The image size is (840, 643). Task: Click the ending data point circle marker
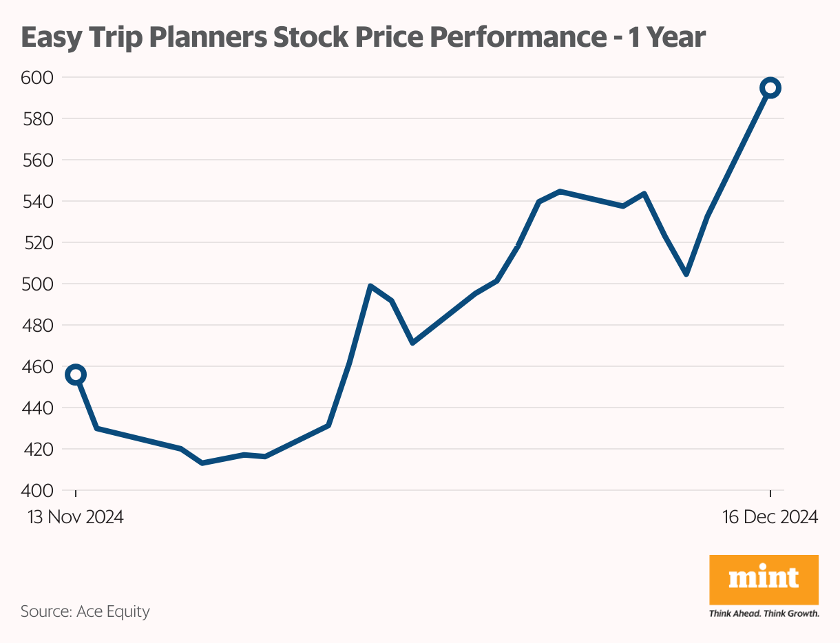pos(770,87)
